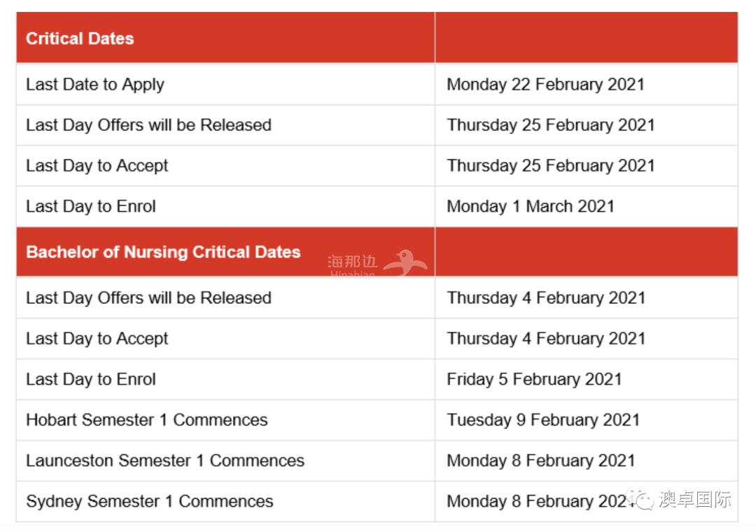Viewport: 756px width, 532px height.
Task: Click the empty red header cell at top right
Action: pyautogui.click(x=587, y=38)
